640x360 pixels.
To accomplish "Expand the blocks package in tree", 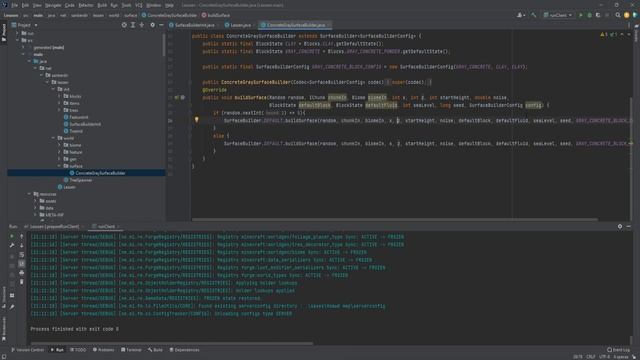I will click(x=59, y=96).
